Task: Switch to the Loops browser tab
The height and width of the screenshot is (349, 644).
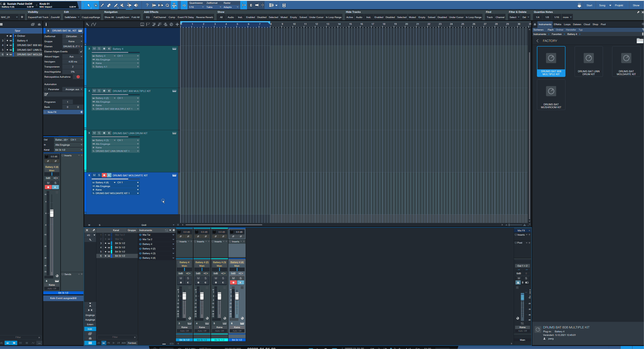Action: tap(567, 24)
